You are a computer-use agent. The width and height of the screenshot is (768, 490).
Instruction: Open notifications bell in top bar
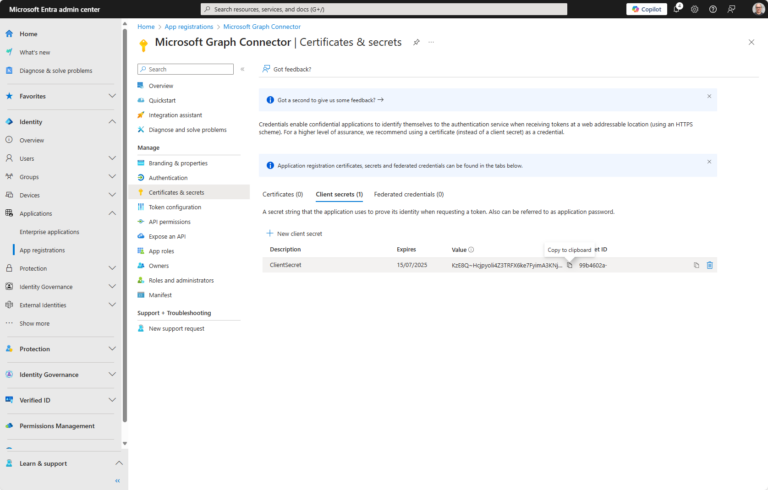677,8
